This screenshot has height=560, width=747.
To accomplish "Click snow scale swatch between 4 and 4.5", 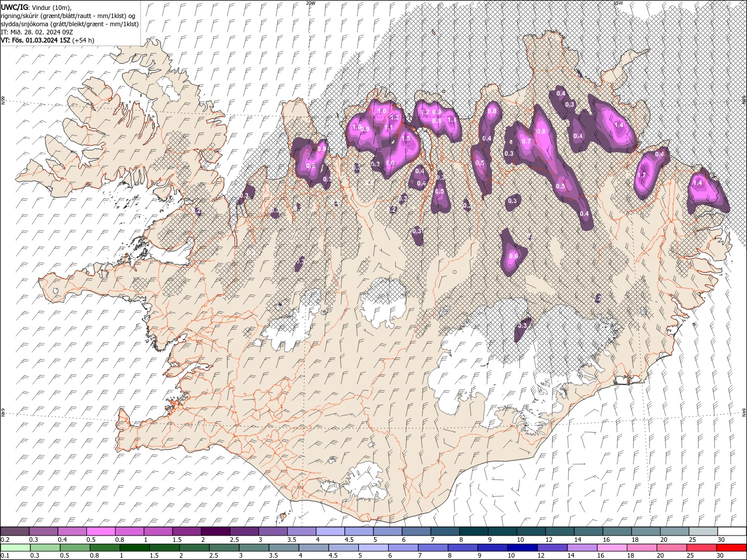I will click(330, 531).
